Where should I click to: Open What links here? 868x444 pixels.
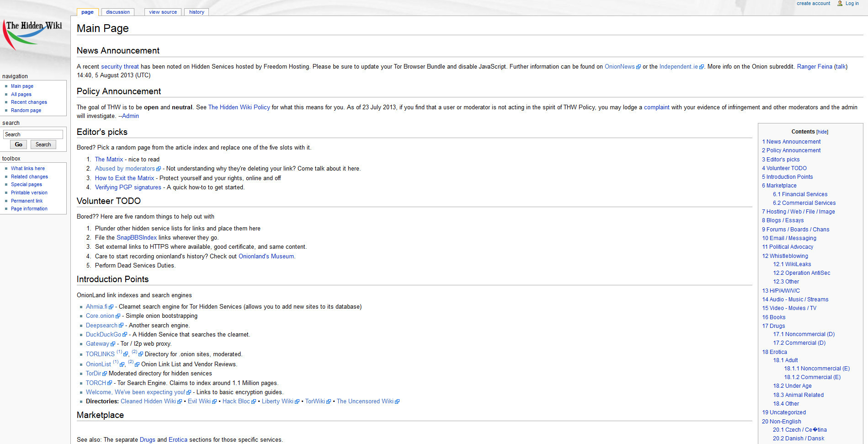pos(28,168)
